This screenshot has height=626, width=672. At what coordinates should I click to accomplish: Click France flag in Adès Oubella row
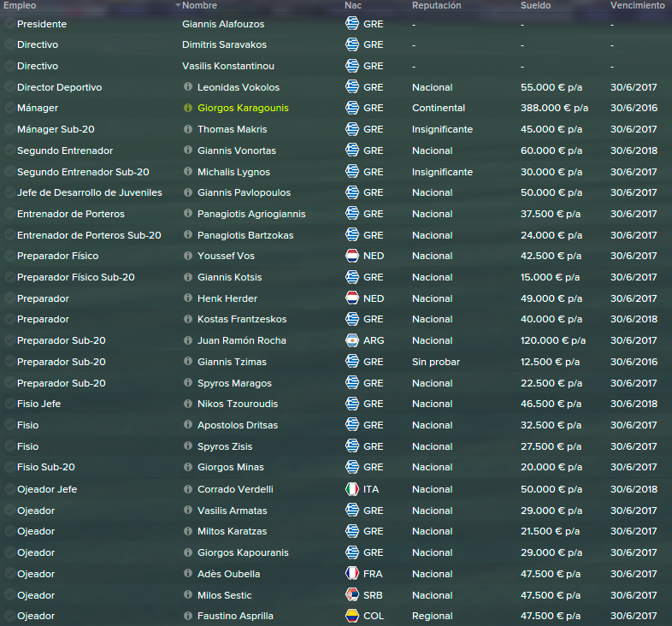[352, 573]
